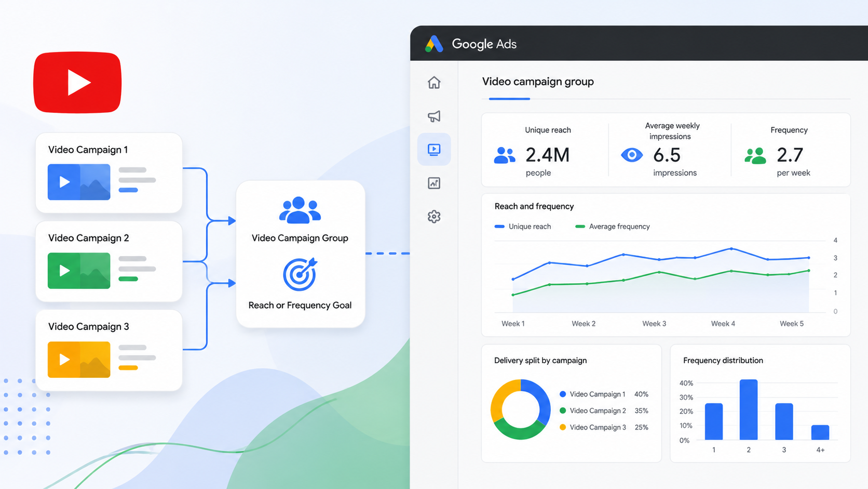
Task: Click the 2.7 frequency value
Action: coord(790,155)
